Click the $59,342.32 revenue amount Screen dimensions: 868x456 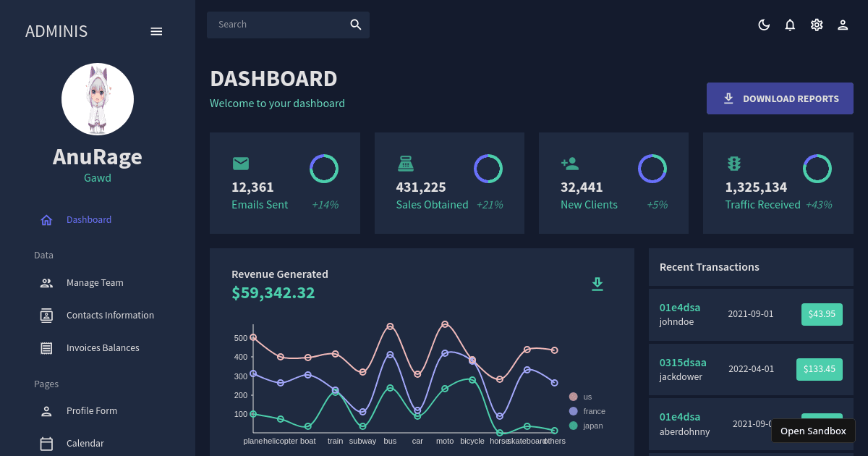273,293
